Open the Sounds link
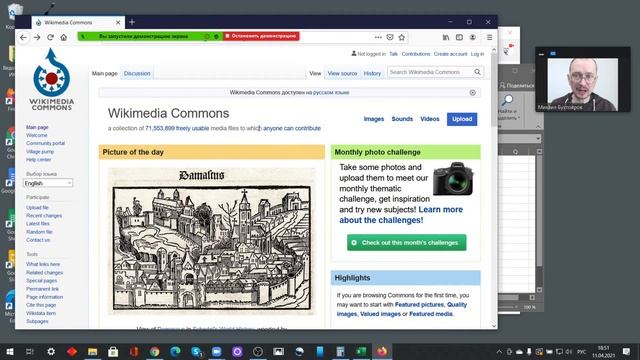640x360 pixels. tap(402, 119)
